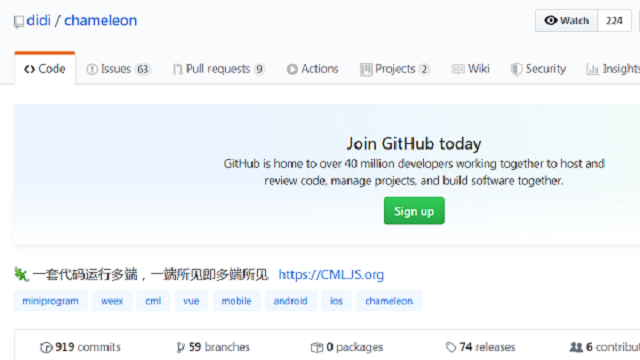This screenshot has width=640, height=360.
Task: Select the cml topic tag
Action: point(153,301)
